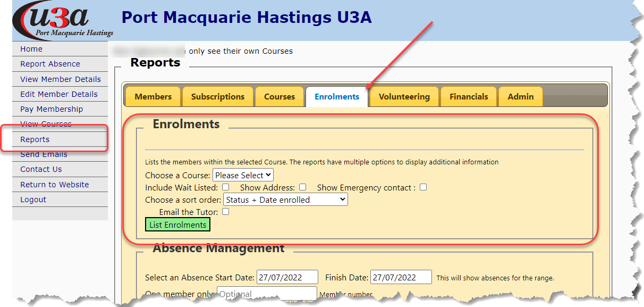Switch to the Admin tab

pos(521,97)
